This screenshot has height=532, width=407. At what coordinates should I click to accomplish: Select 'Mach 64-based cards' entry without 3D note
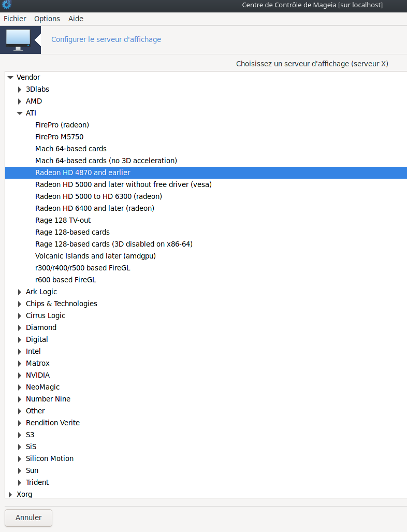pos(71,149)
